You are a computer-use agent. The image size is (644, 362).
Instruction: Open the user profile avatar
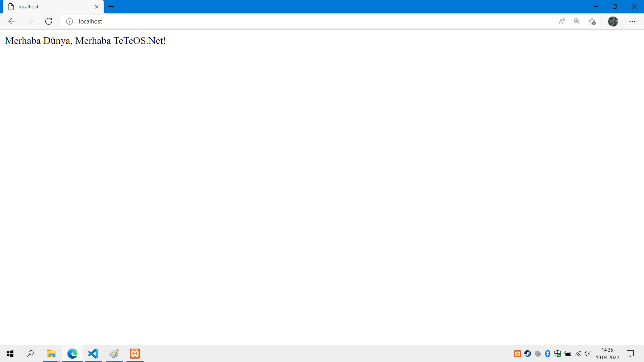(x=613, y=21)
